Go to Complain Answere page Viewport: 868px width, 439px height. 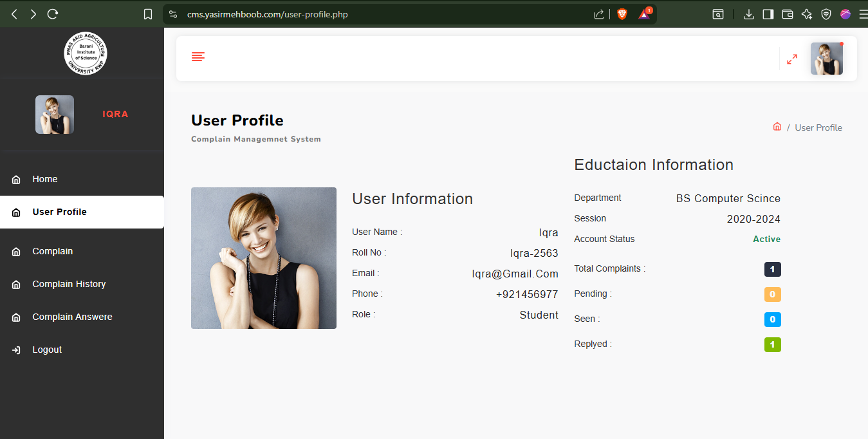tap(72, 317)
